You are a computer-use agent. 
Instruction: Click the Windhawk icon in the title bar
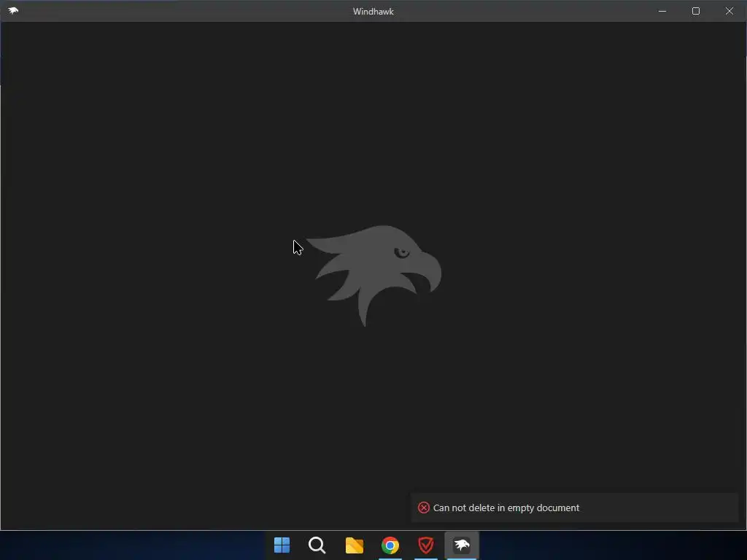(x=13, y=10)
